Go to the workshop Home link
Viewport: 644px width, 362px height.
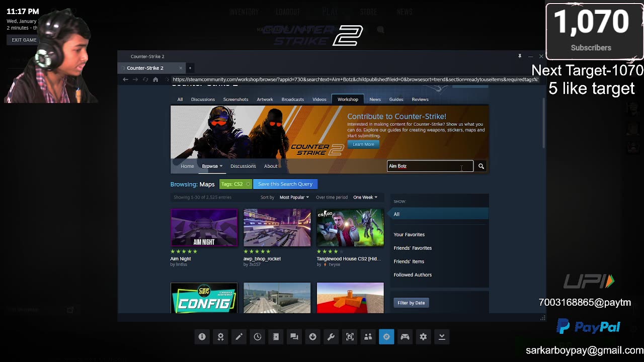(x=187, y=166)
